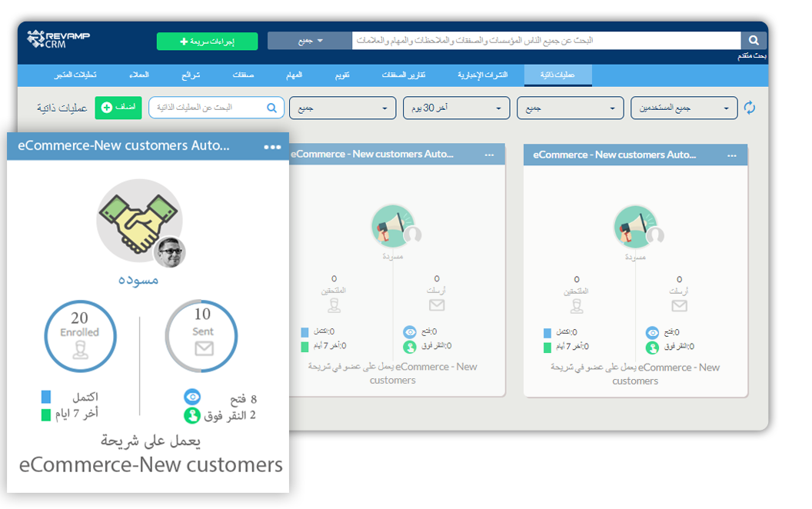Expand the جميع dropdown beside the automations search box

[x=342, y=108]
